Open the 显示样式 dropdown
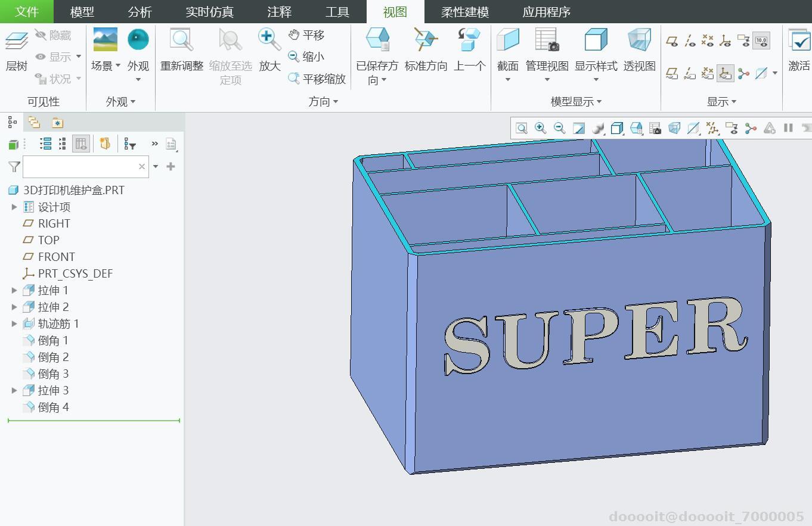The width and height of the screenshot is (812, 526). point(596,79)
